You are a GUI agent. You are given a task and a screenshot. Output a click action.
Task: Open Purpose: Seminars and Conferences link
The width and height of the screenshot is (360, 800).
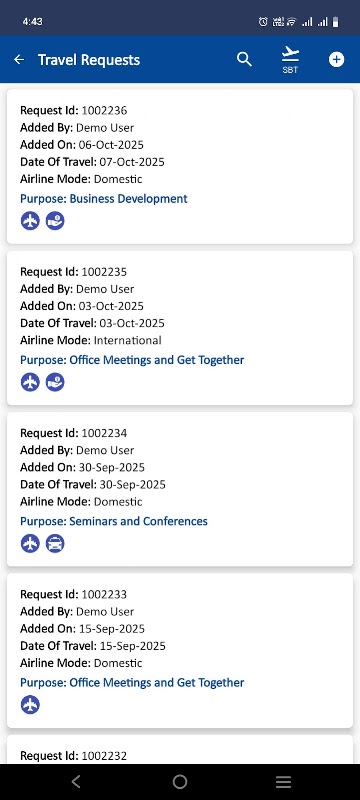114,521
